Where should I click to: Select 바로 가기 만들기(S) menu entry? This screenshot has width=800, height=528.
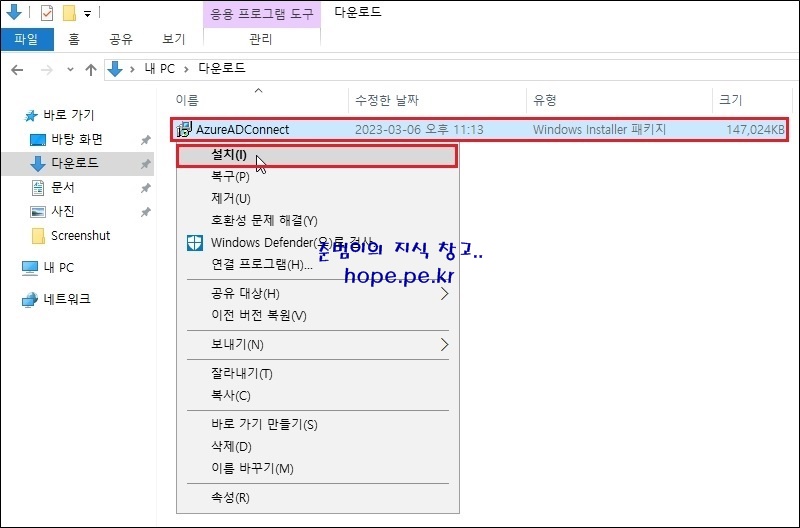(x=317, y=424)
